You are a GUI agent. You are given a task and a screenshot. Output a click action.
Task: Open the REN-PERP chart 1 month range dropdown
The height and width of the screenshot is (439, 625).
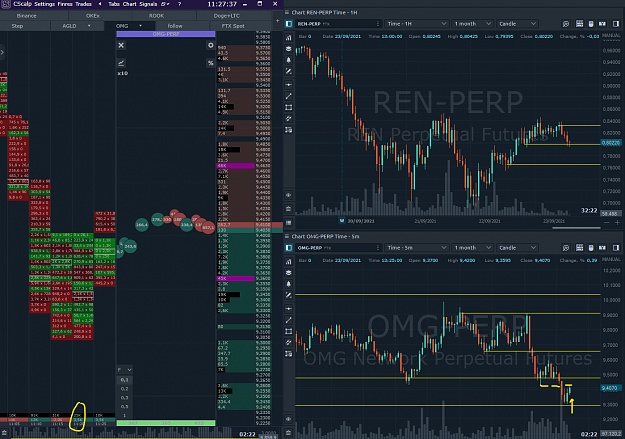click(x=473, y=24)
